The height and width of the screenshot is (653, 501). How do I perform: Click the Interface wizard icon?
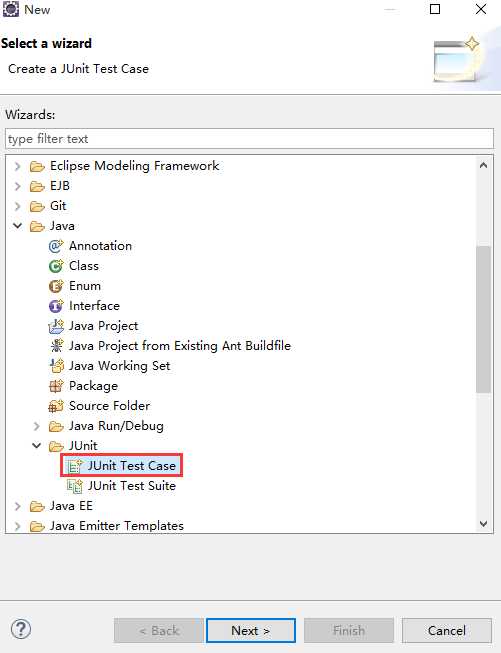coord(56,306)
